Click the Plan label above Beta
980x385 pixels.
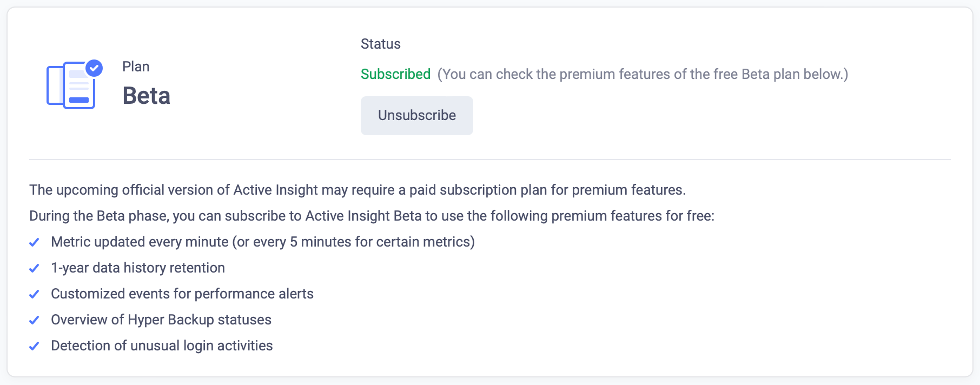[x=136, y=67]
